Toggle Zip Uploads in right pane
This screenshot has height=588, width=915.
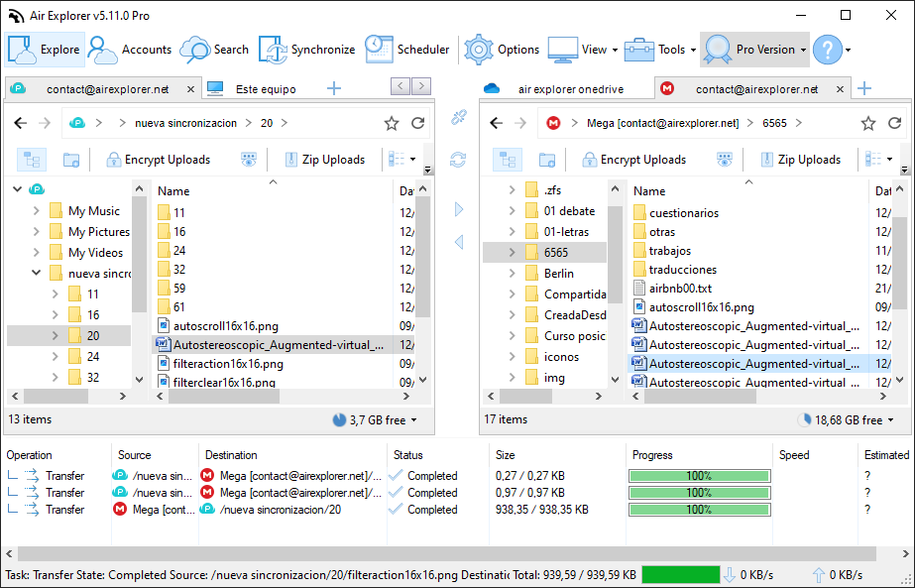point(801,160)
